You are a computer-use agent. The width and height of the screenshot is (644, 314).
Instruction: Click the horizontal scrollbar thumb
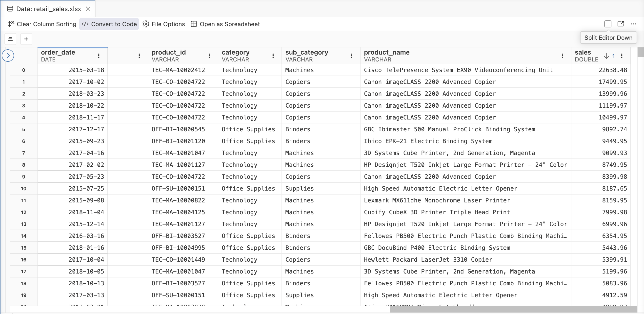click(x=513, y=310)
